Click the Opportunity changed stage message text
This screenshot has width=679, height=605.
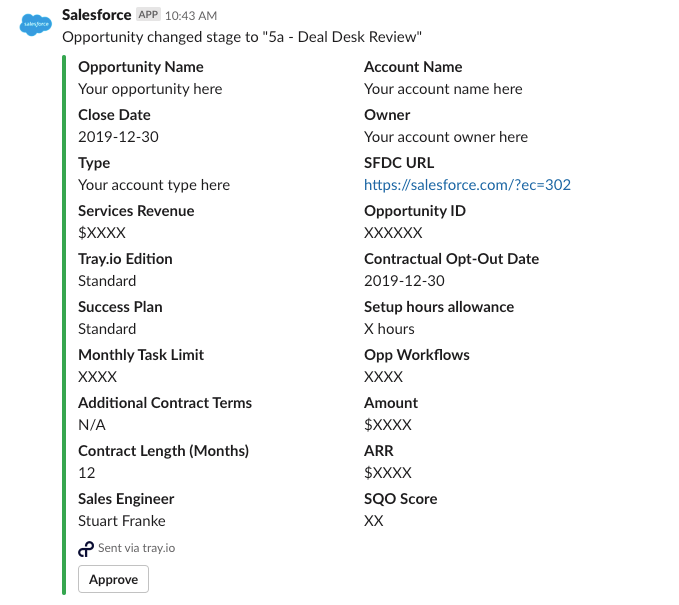[242, 37]
